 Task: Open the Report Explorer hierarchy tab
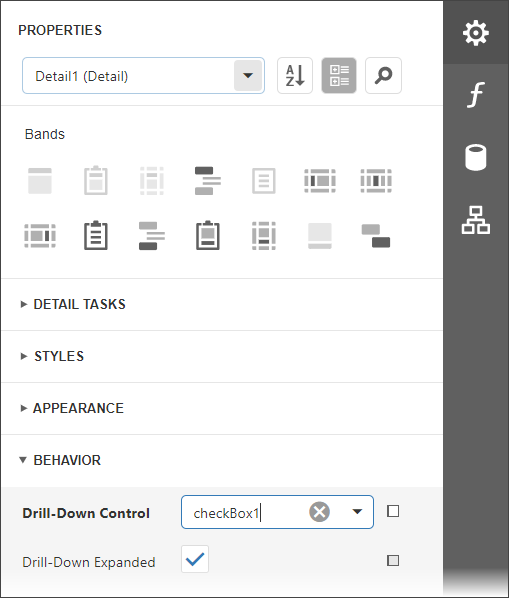476,220
